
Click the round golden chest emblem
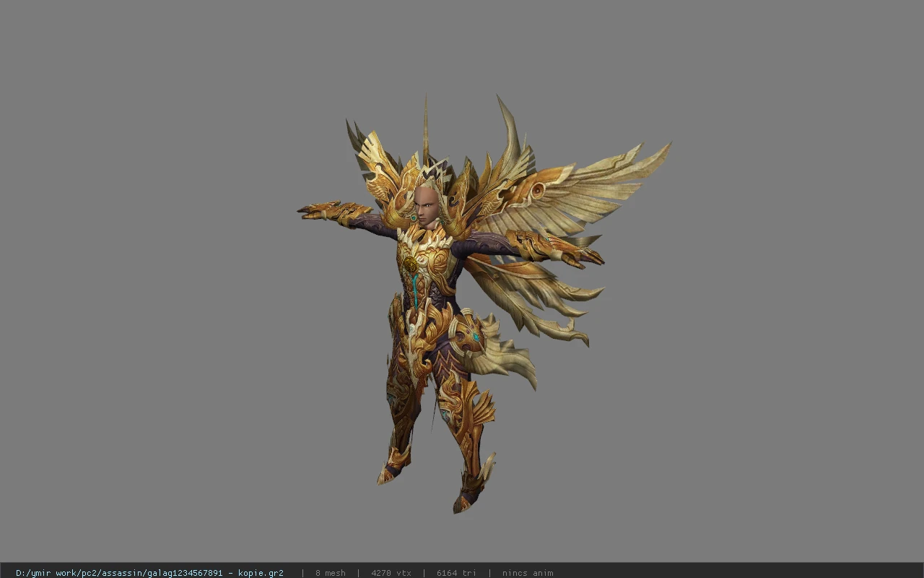[x=410, y=264]
